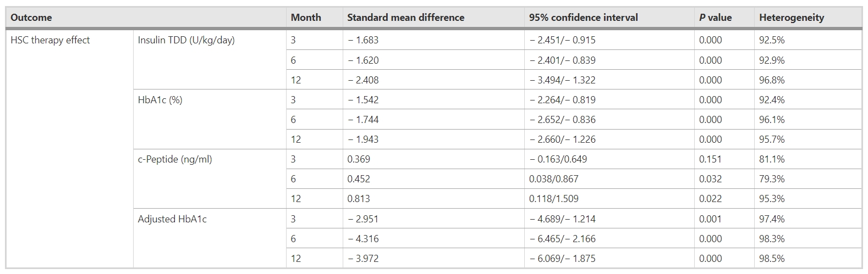Click the Adjusted HbA1c row label
Image resolution: width=868 pixels, height=274 pixels.
172,219
